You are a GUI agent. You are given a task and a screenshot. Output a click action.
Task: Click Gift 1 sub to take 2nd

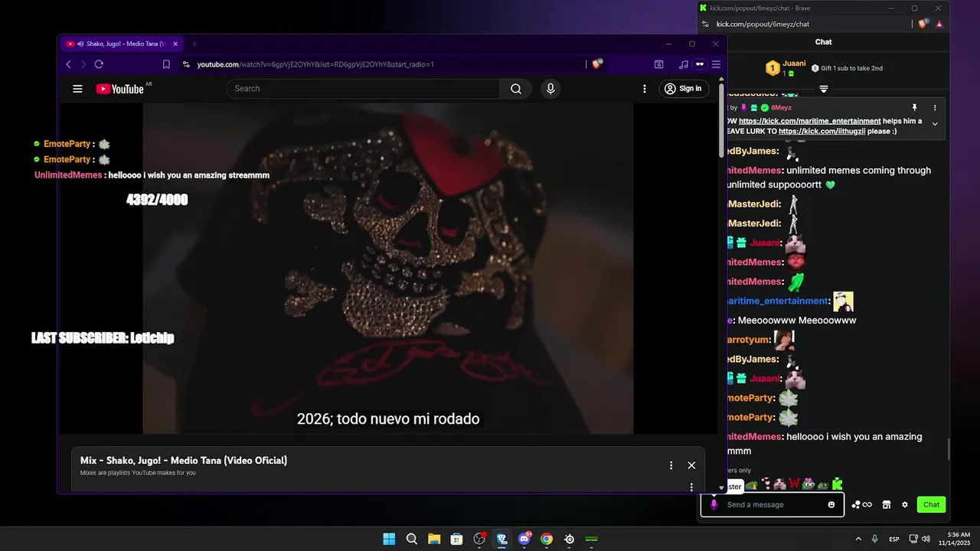click(847, 68)
